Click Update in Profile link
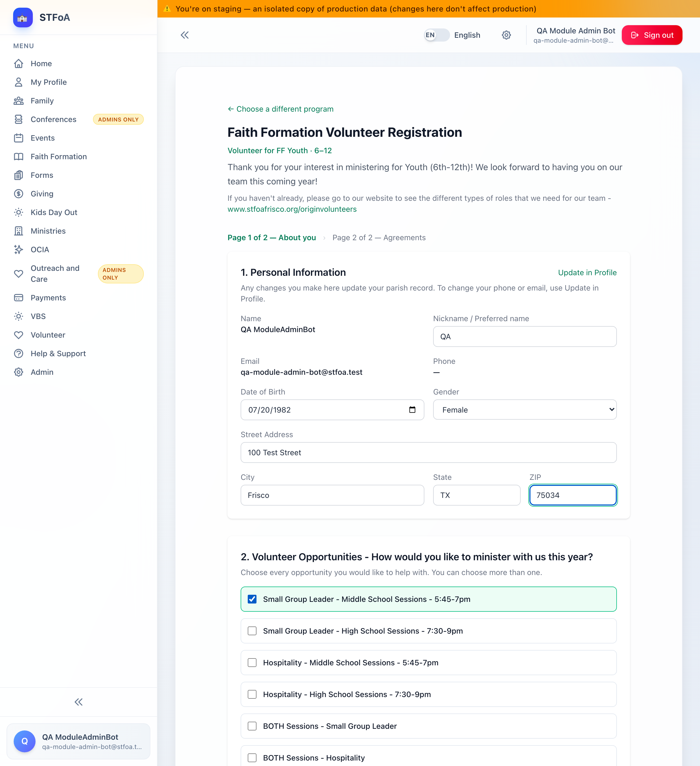 coord(587,272)
